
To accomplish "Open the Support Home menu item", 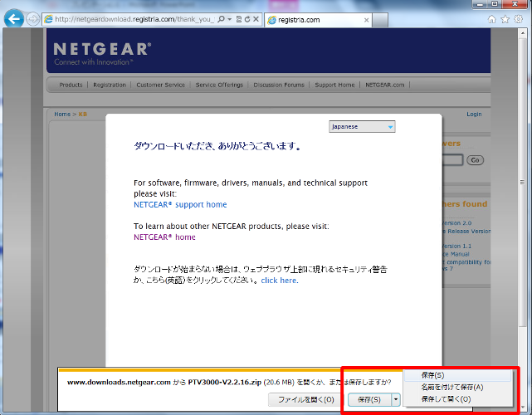I will pos(334,85).
